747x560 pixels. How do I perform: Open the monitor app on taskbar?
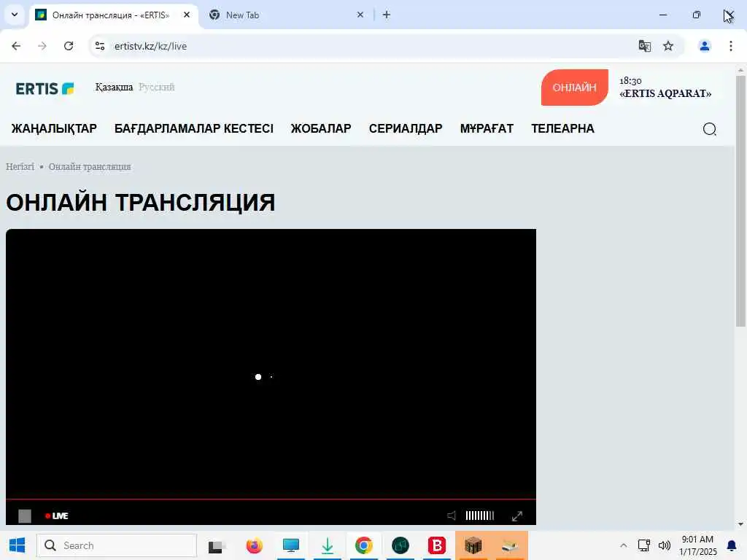click(290, 545)
